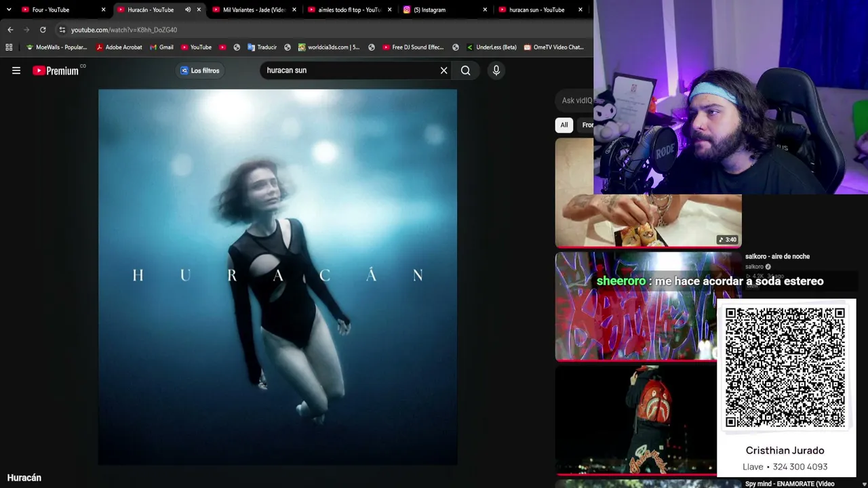
Task: Close the 'Mil Variantes - Jade' tab
Action: [x=294, y=9]
